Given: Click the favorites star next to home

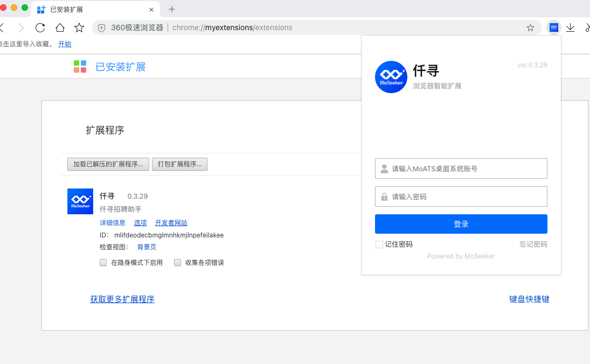Looking at the screenshot, I should (x=79, y=27).
